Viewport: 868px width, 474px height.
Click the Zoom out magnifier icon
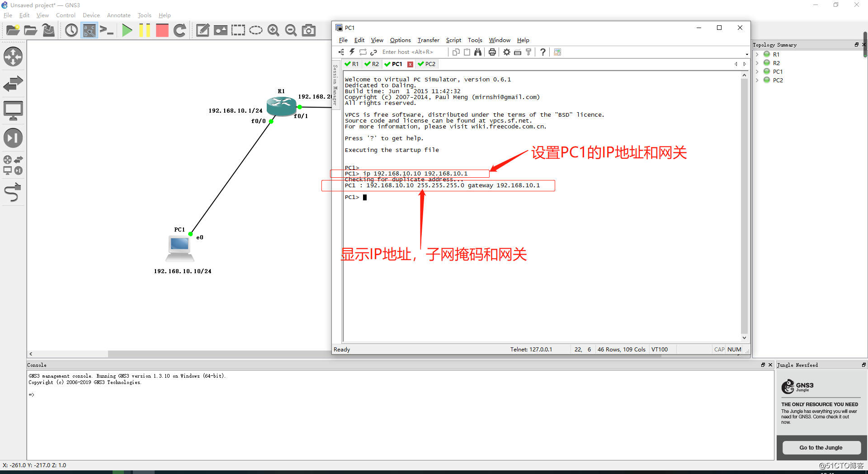click(x=291, y=30)
